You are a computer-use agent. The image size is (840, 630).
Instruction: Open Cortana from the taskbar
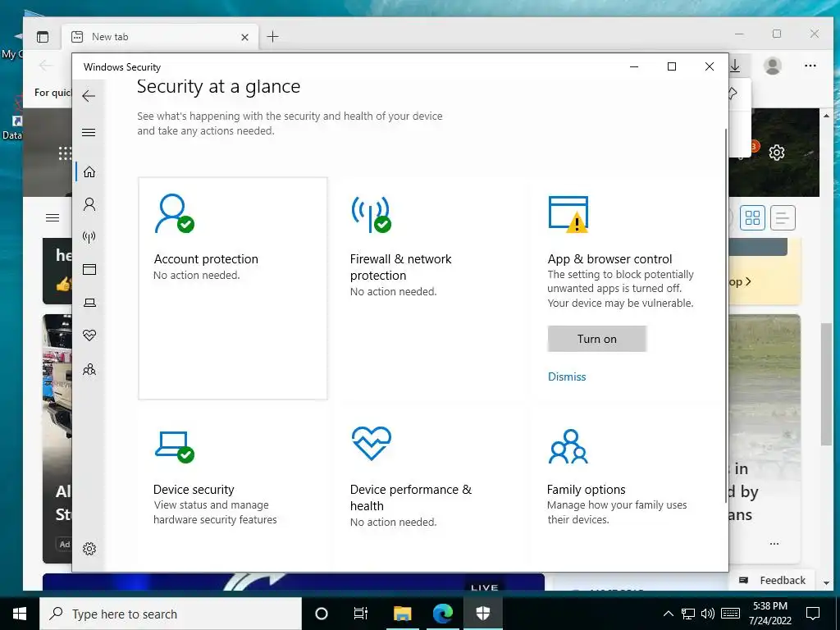(x=322, y=614)
